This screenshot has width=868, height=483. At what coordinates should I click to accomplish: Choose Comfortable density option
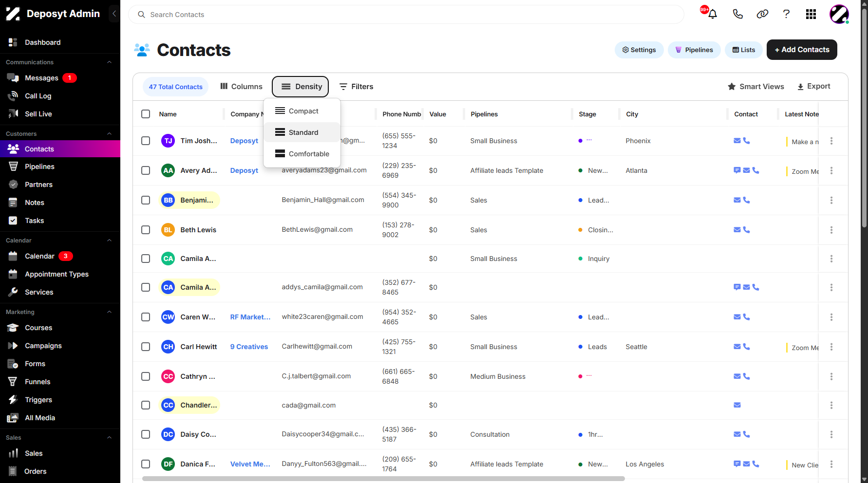302,154
